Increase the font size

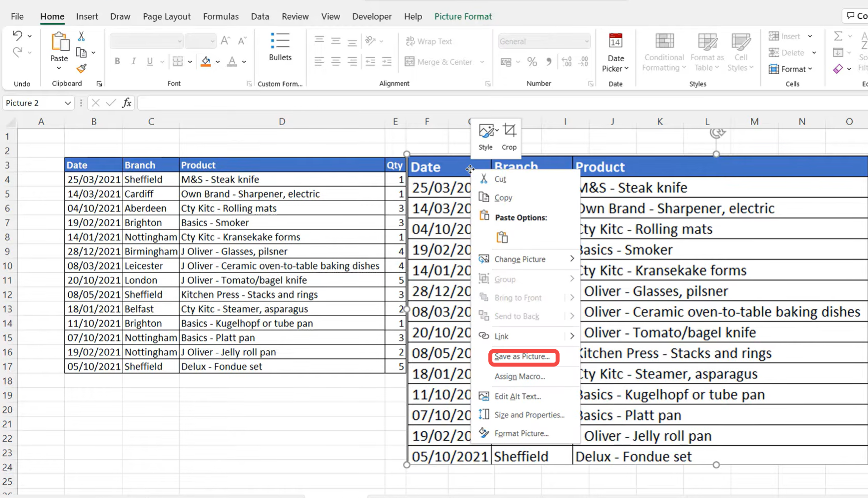click(x=225, y=41)
